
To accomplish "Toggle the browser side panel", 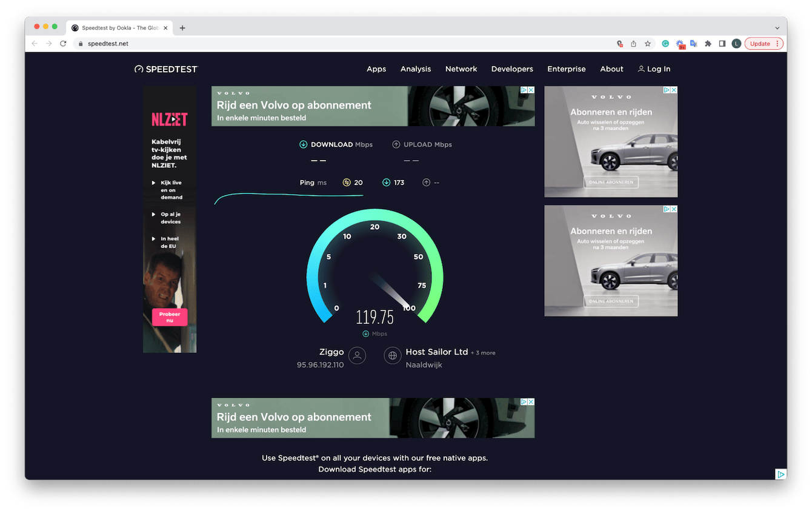I will point(722,44).
